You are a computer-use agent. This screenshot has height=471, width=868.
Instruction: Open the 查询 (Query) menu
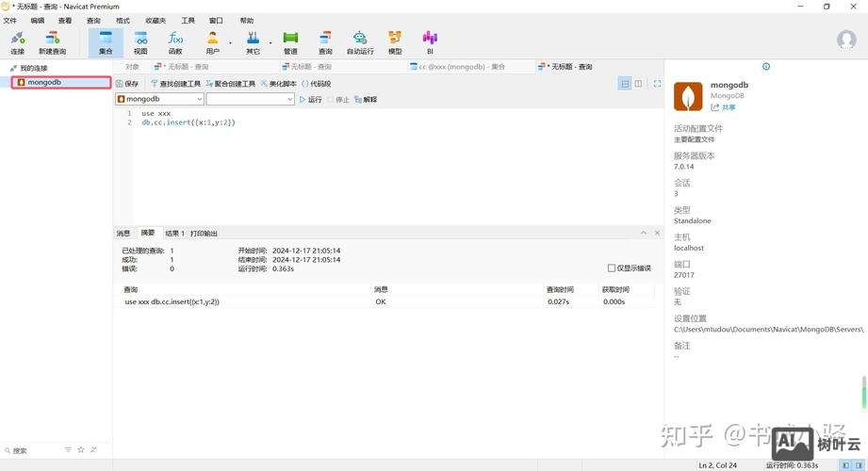pyautogui.click(x=93, y=21)
